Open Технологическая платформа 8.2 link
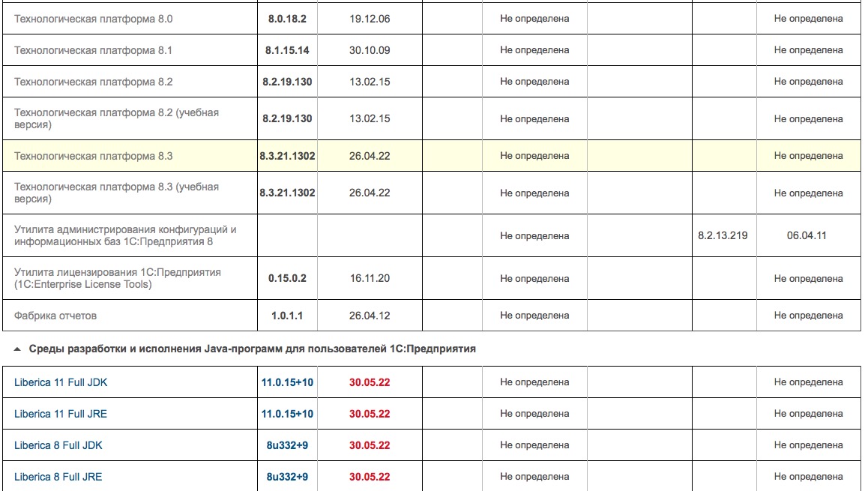Viewport: 868px width, 491px height. pos(94,82)
